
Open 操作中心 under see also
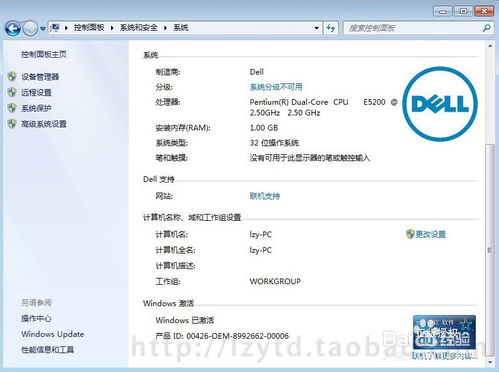(36, 318)
